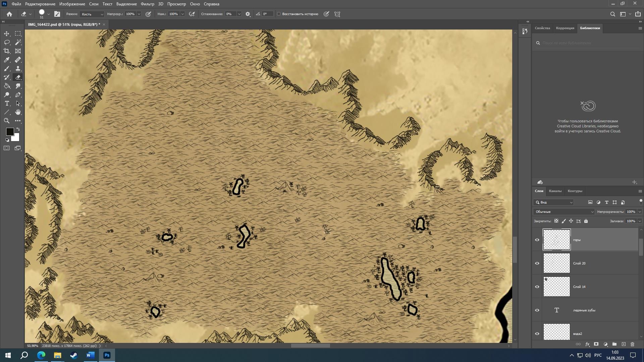Delete layer with trash icon
The height and width of the screenshot is (362, 644).
(x=632, y=344)
